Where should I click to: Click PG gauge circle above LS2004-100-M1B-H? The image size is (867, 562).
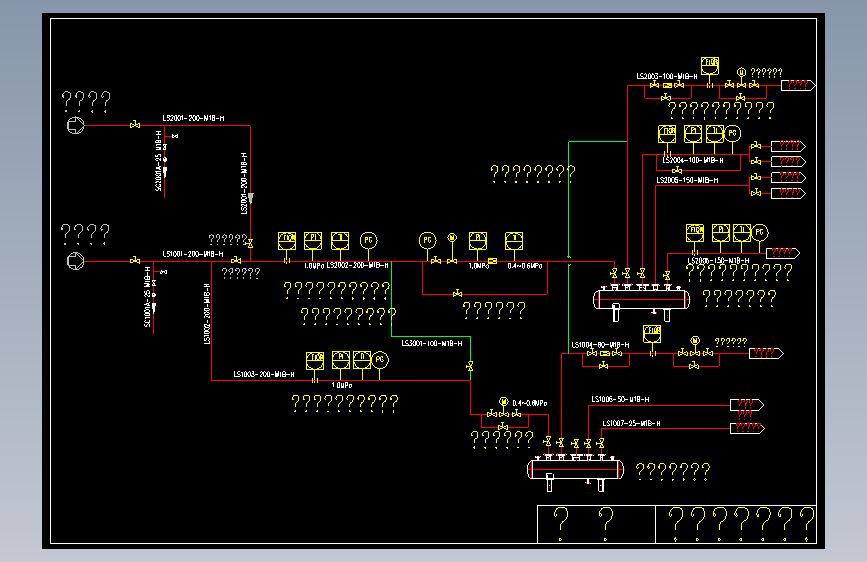pos(733,133)
